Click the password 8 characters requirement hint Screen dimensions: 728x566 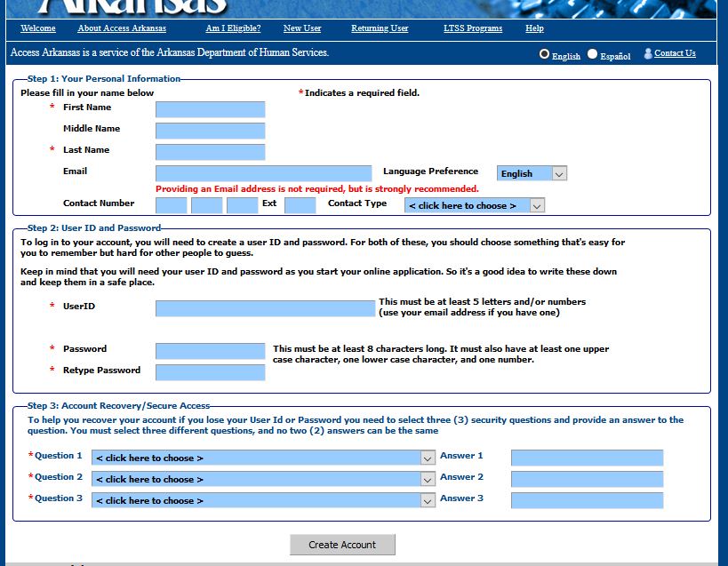(x=441, y=354)
